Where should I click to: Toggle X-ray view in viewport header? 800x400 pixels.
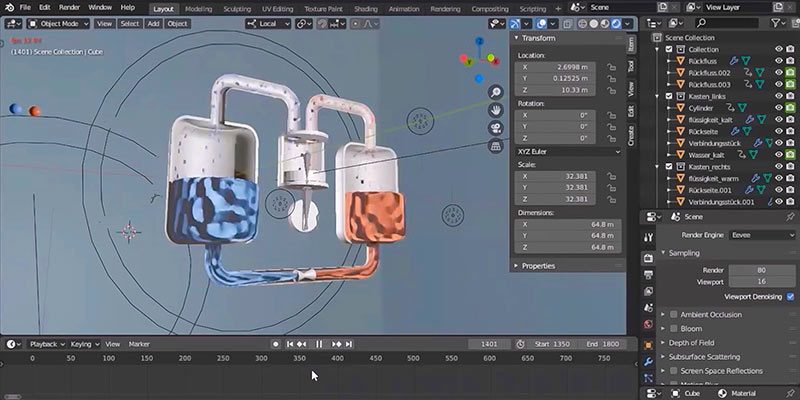tap(568, 23)
